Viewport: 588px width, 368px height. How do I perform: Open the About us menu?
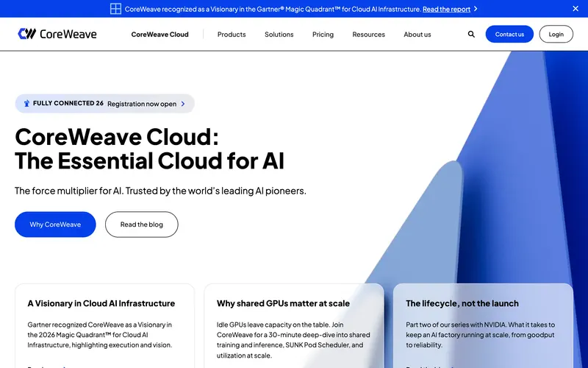417,34
